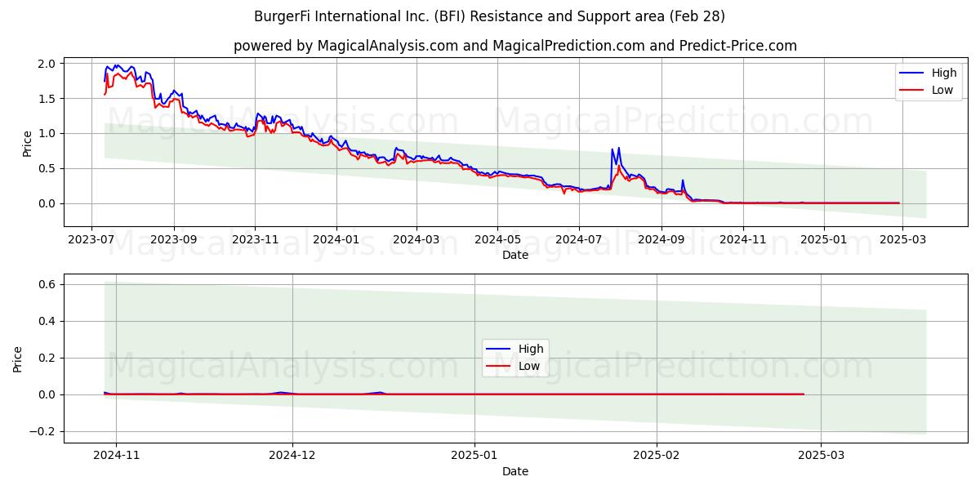Click the '2024-01' tick label
The image size is (980, 490).
tap(336, 239)
